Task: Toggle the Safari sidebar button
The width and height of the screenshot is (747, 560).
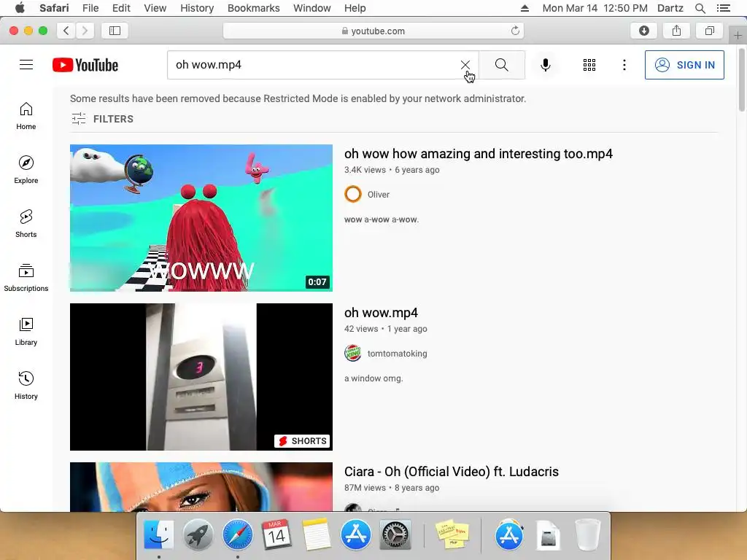Action: 115,31
